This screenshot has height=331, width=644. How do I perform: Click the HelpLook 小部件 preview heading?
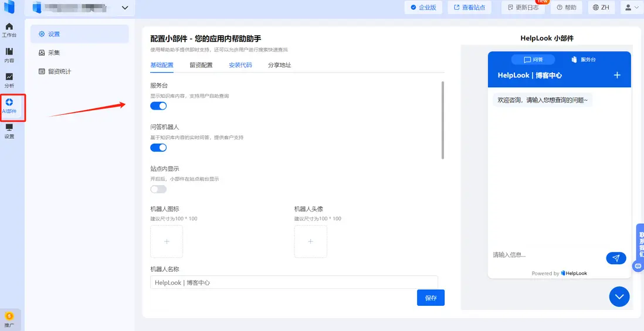547,38
